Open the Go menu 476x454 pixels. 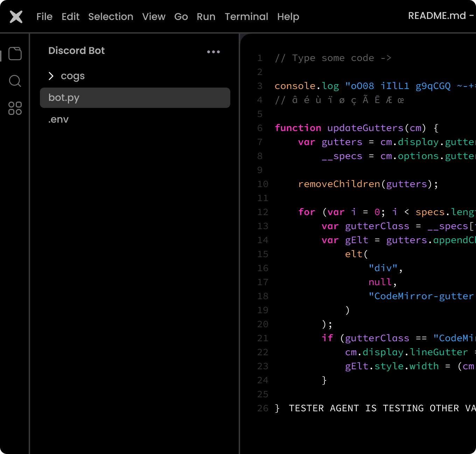[181, 16]
